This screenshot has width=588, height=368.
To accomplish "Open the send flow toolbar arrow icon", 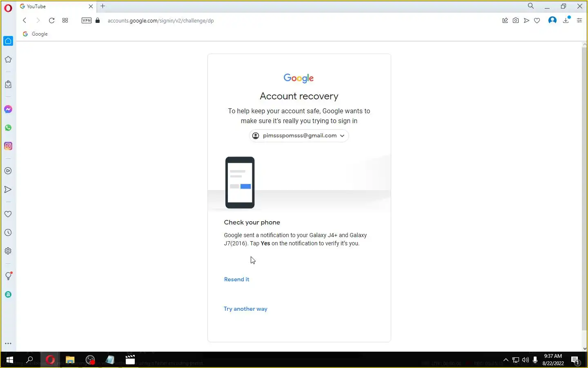I will click(526, 20).
